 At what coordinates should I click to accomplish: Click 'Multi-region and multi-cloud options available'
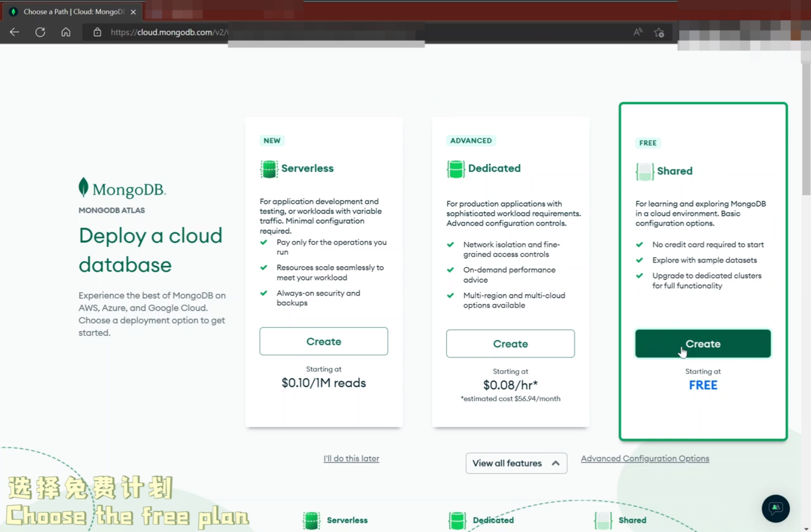pos(514,300)
